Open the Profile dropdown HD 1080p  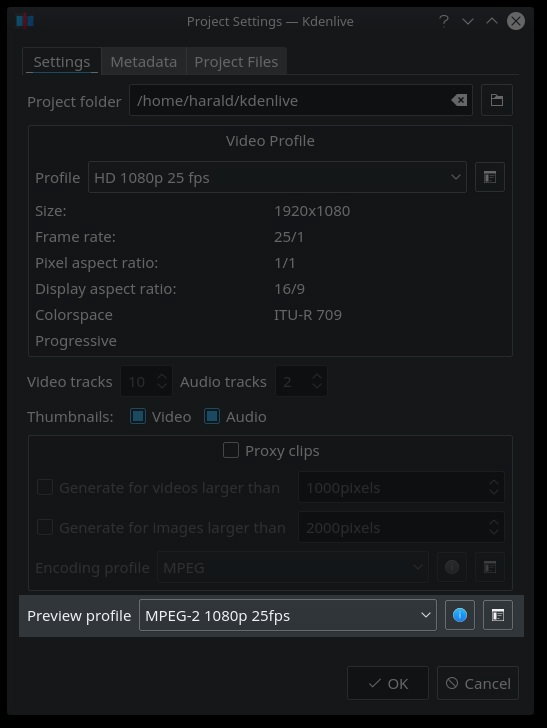click(x=277, y=177)
